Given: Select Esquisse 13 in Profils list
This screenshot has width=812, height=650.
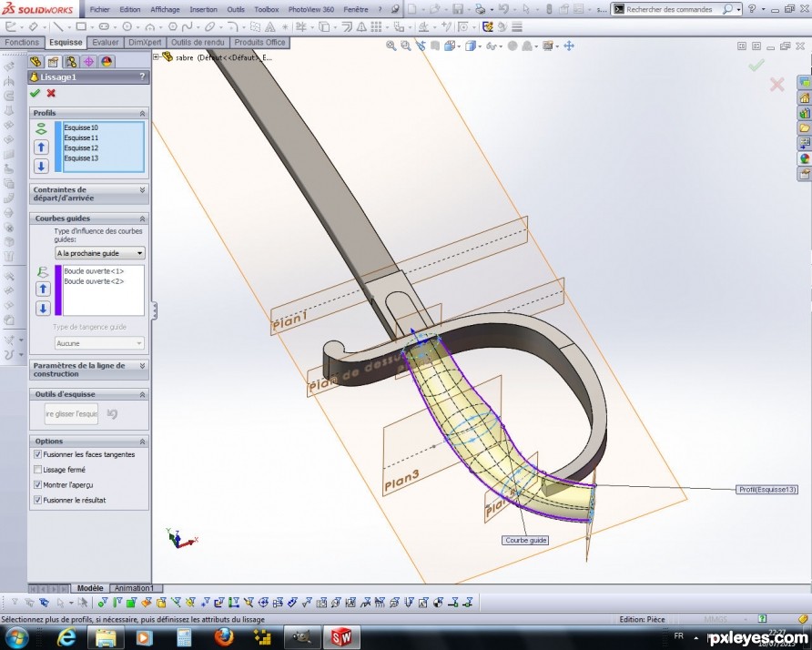Looking at the screenshot, I should click(81, 158).
